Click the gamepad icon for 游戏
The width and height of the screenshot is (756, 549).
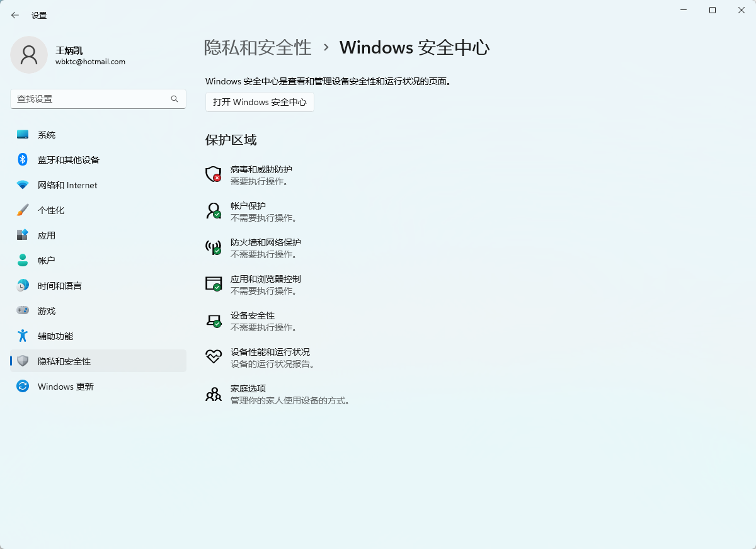23,311
